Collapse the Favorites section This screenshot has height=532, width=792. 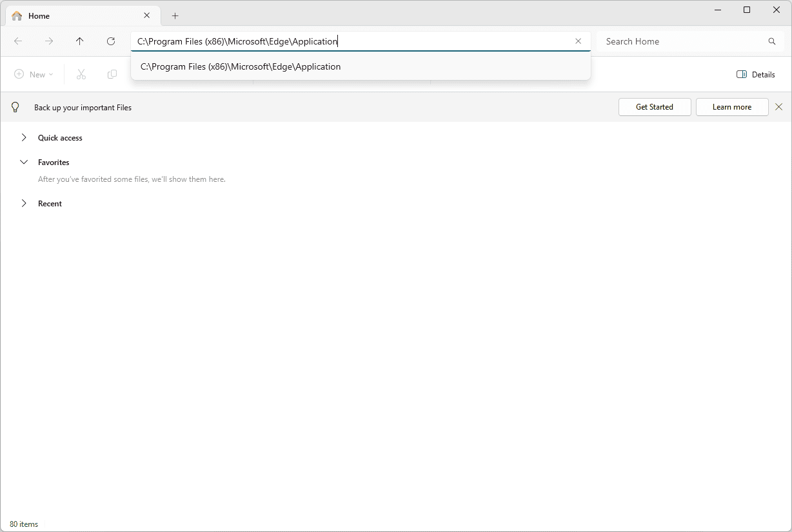pyautogui.click(x=24, y=162)
